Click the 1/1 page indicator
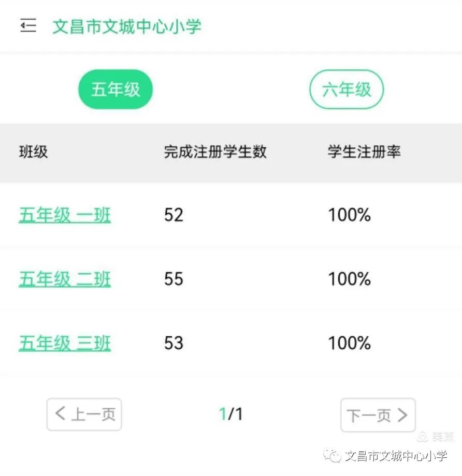 (230, 414)
